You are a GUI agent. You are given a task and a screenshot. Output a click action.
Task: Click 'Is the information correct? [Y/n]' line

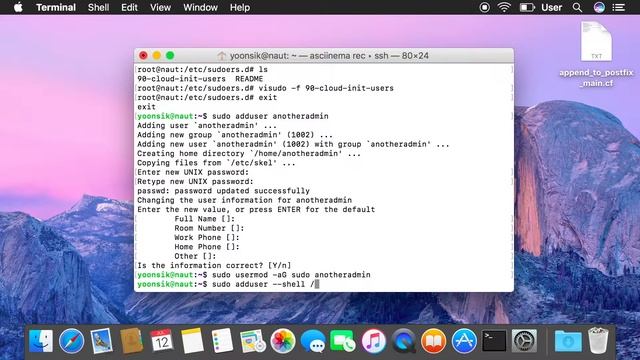(x=214, y=265)
